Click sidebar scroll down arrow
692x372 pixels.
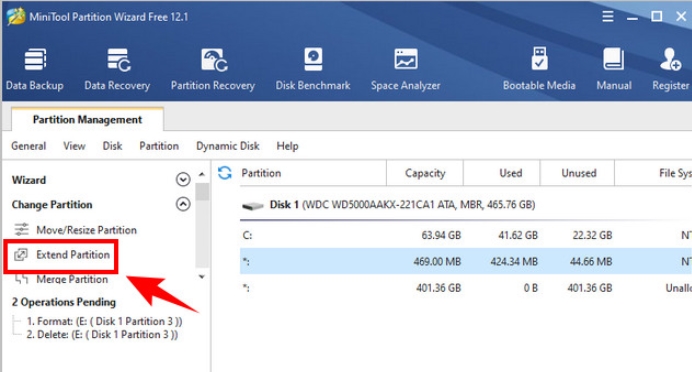(x=202, y=277)
